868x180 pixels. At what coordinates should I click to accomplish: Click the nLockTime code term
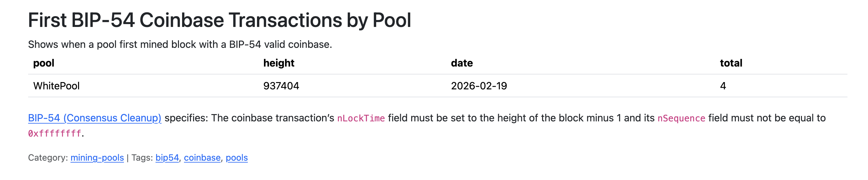tap(361, 118)
